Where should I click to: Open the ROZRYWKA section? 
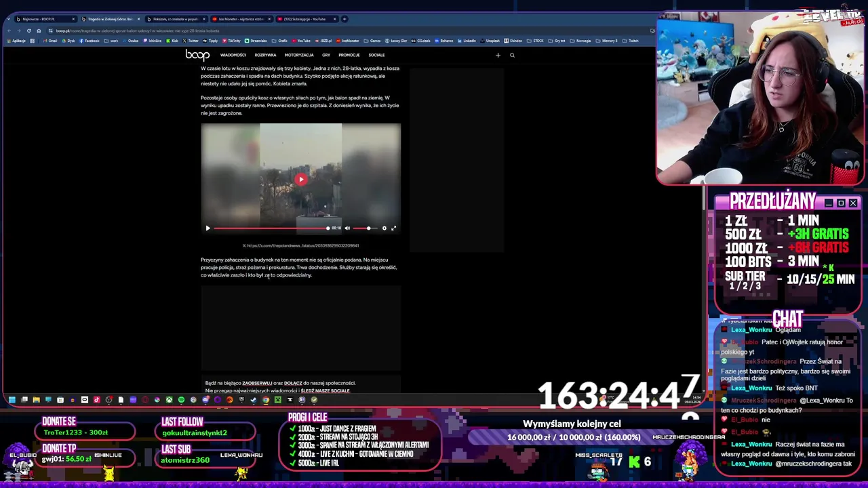(x=265, y=55)
